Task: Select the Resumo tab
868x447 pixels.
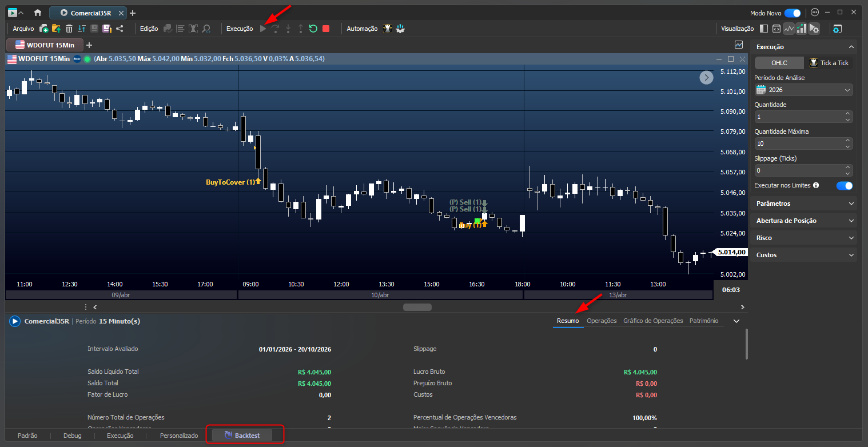Action: [x=568, y=321]
